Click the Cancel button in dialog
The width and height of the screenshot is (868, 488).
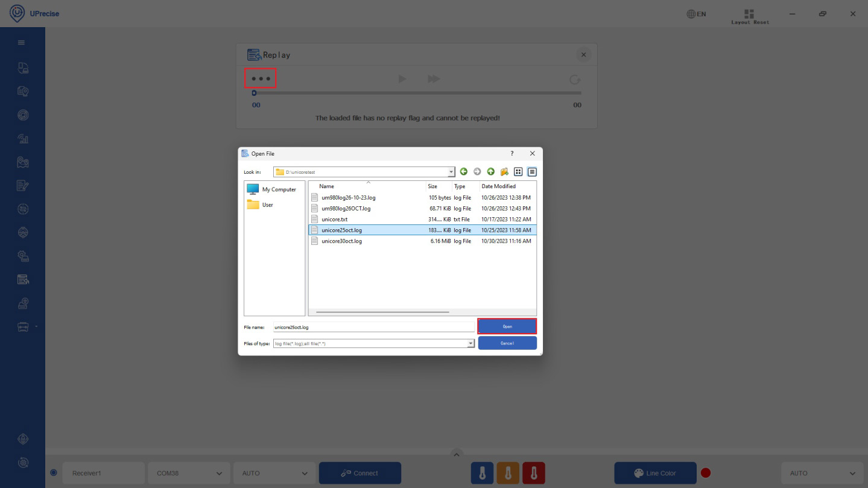[507, 343]
